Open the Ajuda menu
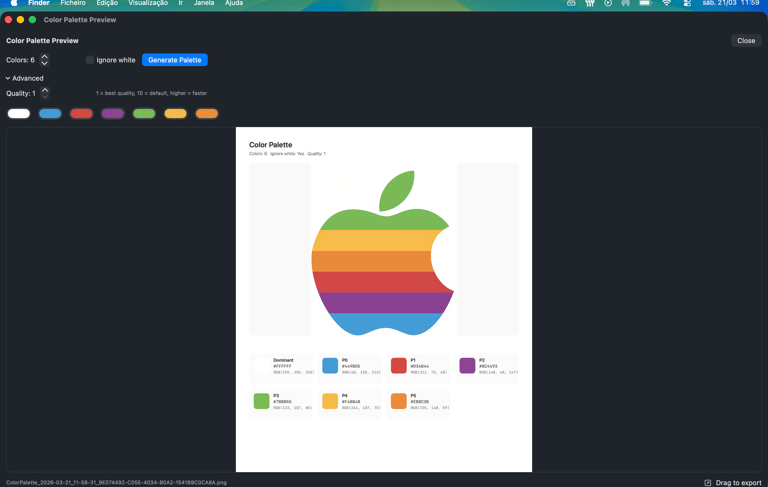This screenshot has width=768, height=487. pos(234,3)
